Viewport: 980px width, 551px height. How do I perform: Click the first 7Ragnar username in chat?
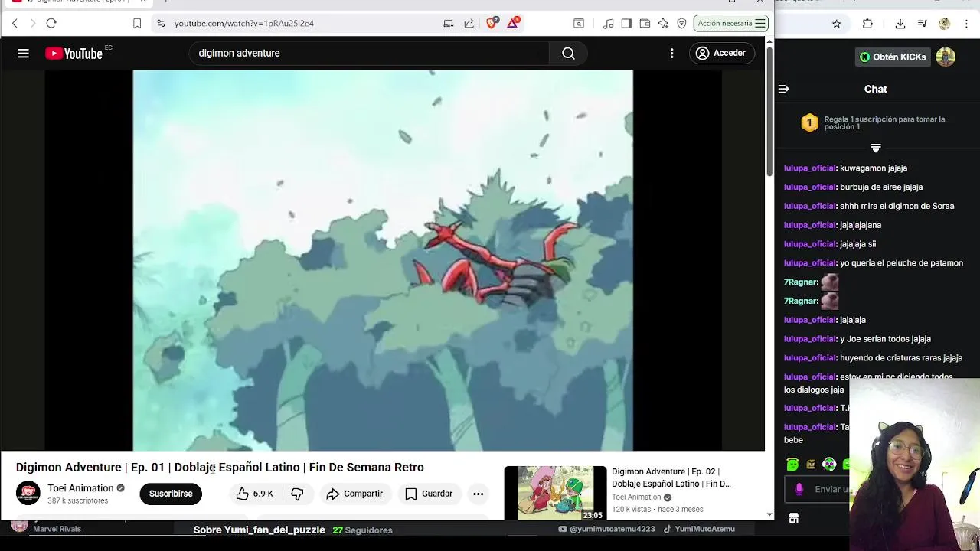(x=801, y=282)
